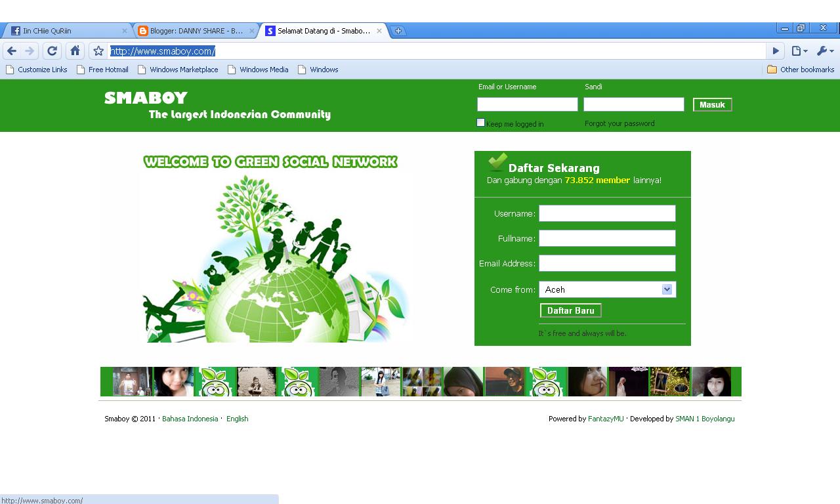The height and width of the screenshot is (504, 840).
Task: Click the SMABOY site logo
Action: [146, 98]
